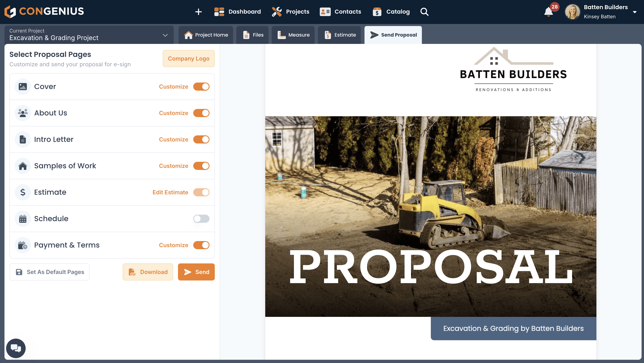The width and height of the screenshot is (644, 363).
Task: Click the CONGENIUS logo
Action: (x=44, y=11)
